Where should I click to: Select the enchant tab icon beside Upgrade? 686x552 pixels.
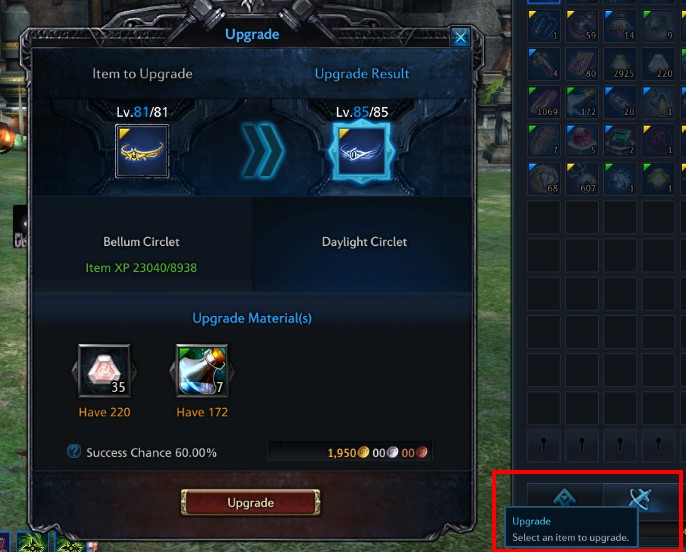tap(564, 496)
